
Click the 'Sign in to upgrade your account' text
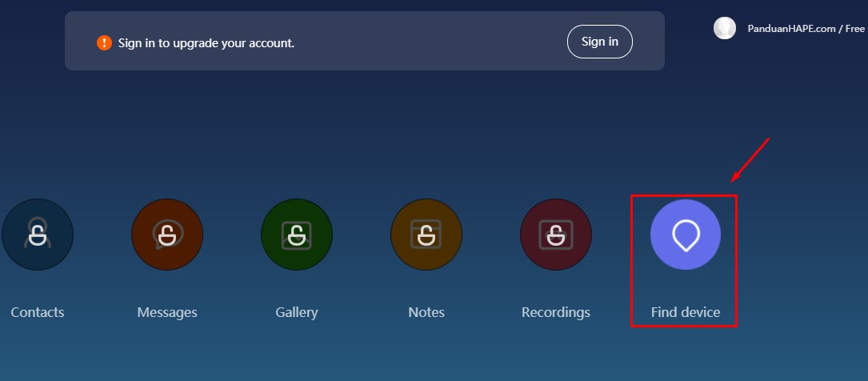[x=206, y=43]
